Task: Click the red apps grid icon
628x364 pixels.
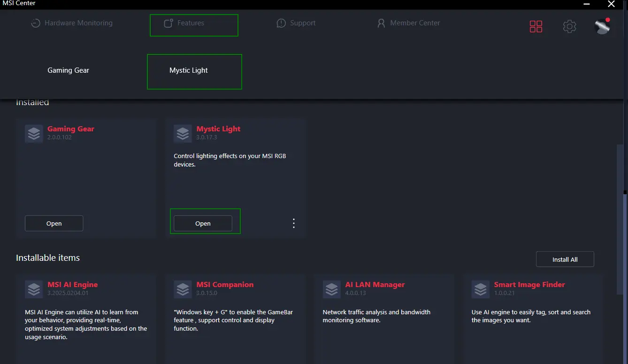Action: [536, 26]
